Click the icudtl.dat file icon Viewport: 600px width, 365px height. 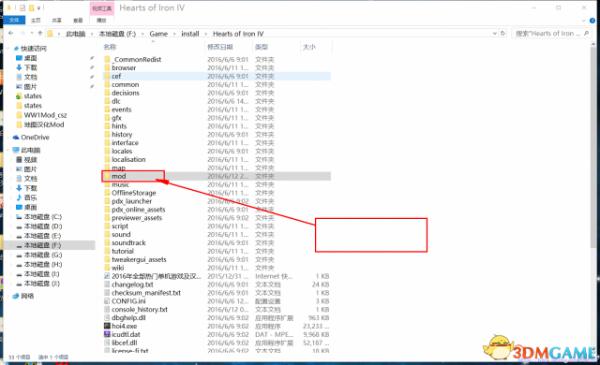tap(107, 334)
